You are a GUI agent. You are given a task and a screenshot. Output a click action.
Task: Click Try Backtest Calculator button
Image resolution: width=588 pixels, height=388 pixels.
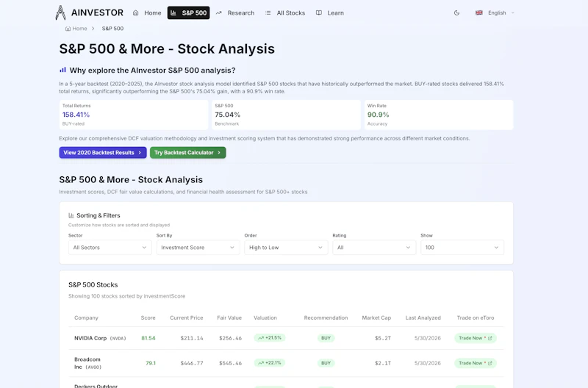[188, 153]
